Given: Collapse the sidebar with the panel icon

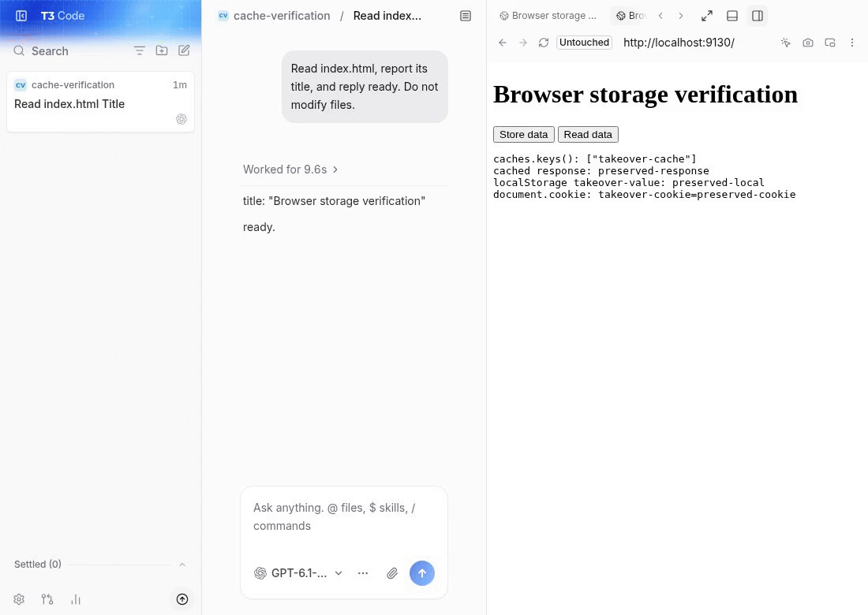Looking at the screenshot, I should coord(21,16).
